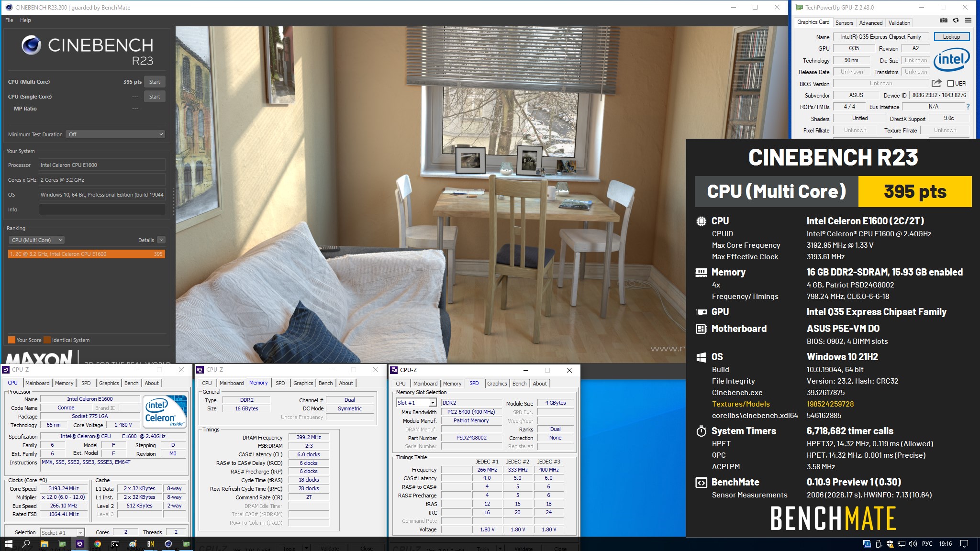Open Google Chrome from the taskbar
Viewport: 980px width, 551px height.
pos(98,544)
